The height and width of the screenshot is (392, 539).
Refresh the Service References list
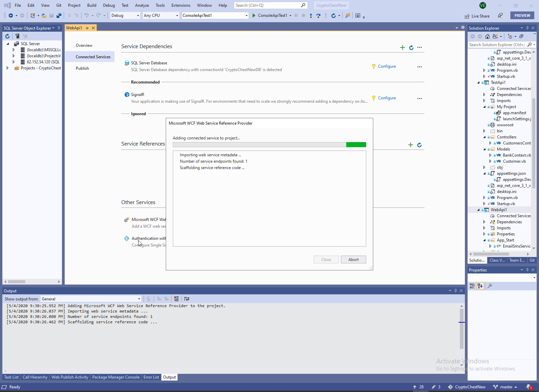pos(419,145)
